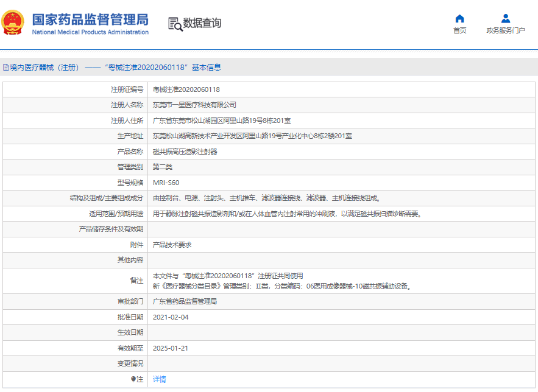This screenshot has height=392, width=538.
Task: Select approval department 广东省药品监督管理局
Action: [x=185, y=301]
